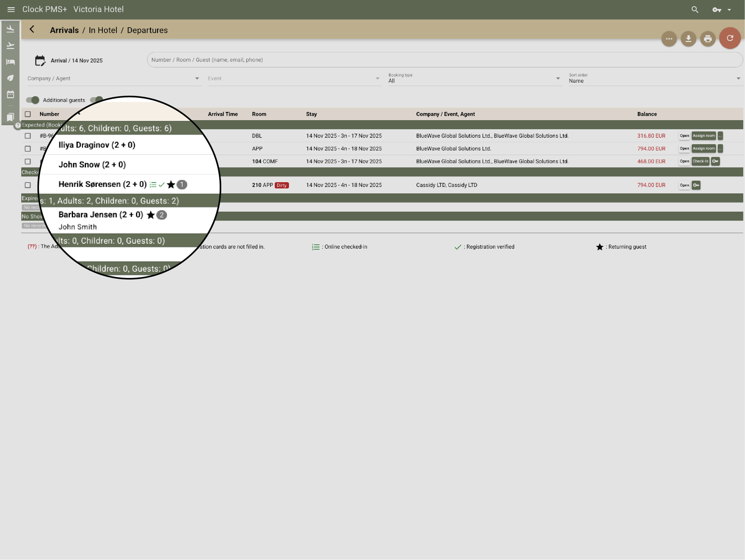745x560 pixels.
Task: Click the arrival date calendar icon
Action: point(40,61)
